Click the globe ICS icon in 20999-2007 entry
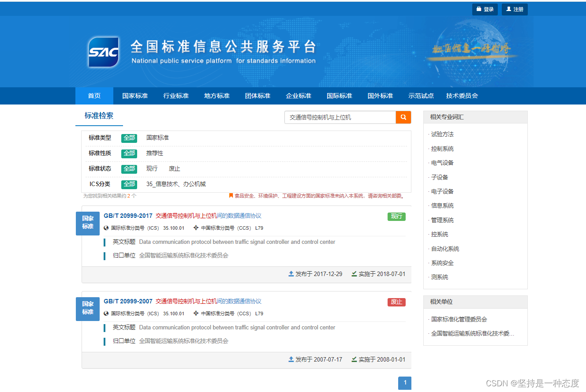This screenshot has height=392, width=586. (x=106, y=314)
